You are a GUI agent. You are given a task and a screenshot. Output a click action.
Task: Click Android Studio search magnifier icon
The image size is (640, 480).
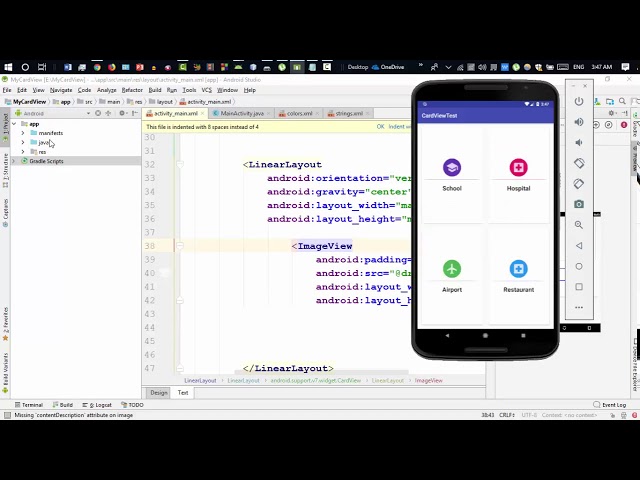tap(622, 101)
